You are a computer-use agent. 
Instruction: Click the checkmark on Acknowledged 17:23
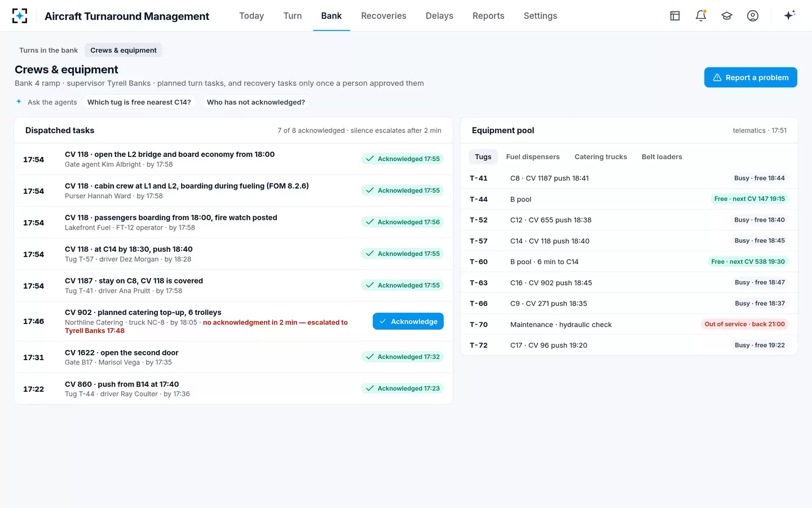(x=370, y=388)
